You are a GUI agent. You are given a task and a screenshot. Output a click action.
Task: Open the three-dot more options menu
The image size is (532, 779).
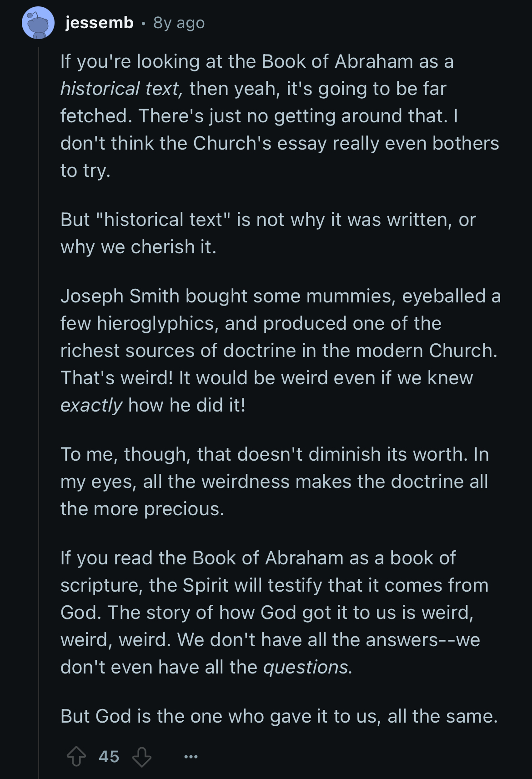(x=191, y=757)
